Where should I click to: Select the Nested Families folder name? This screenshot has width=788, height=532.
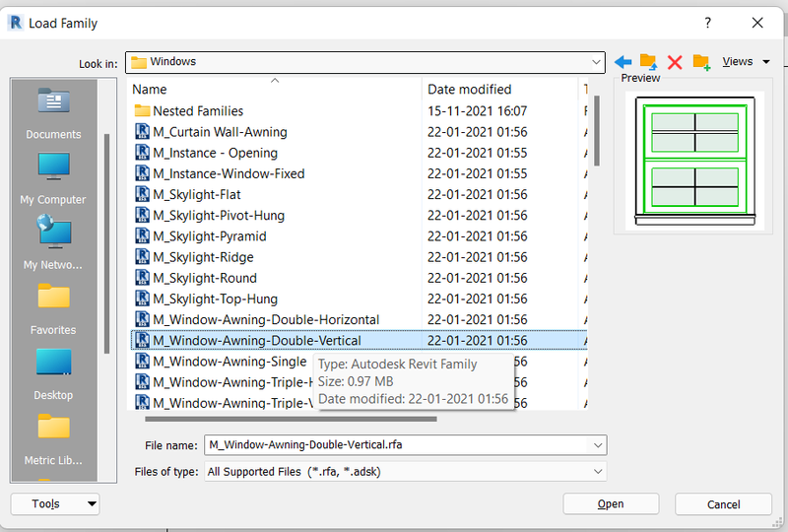click(198, 110)
